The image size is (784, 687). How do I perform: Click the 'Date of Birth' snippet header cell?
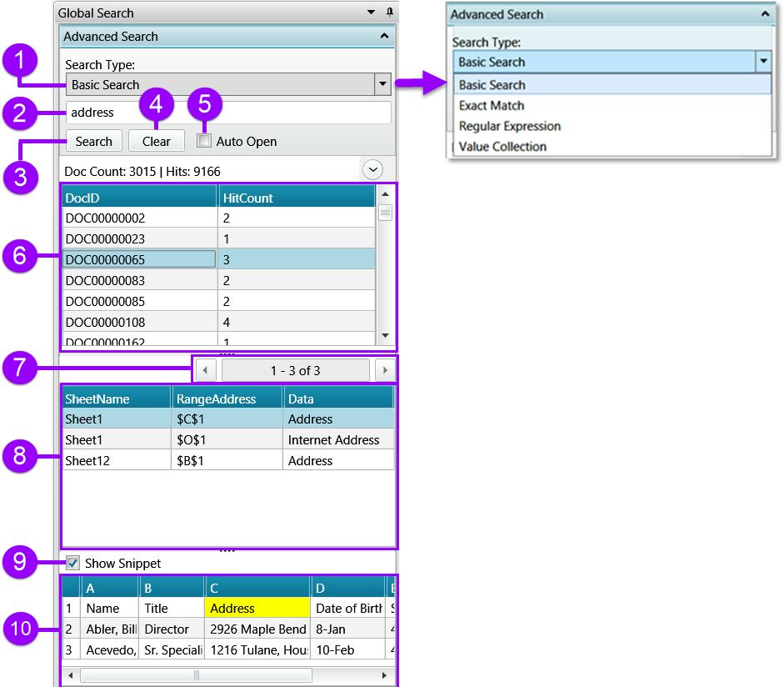pyautogui.click(x=348, y=608)
